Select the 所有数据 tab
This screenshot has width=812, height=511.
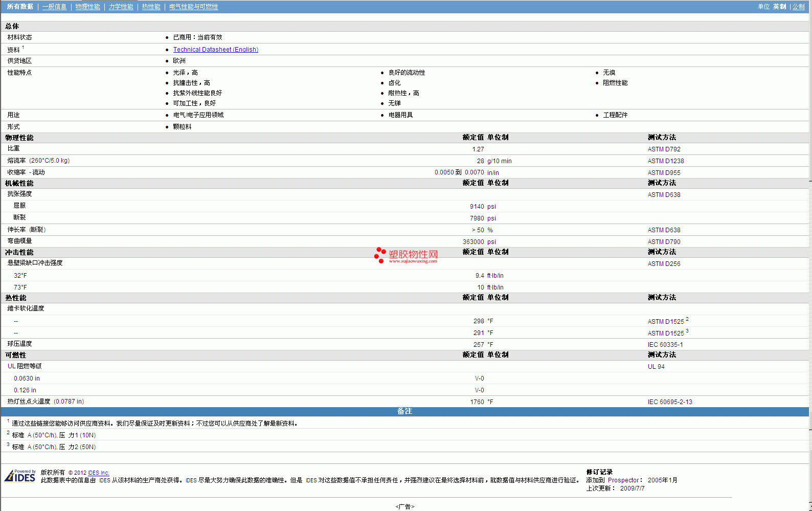pos(20,7)
